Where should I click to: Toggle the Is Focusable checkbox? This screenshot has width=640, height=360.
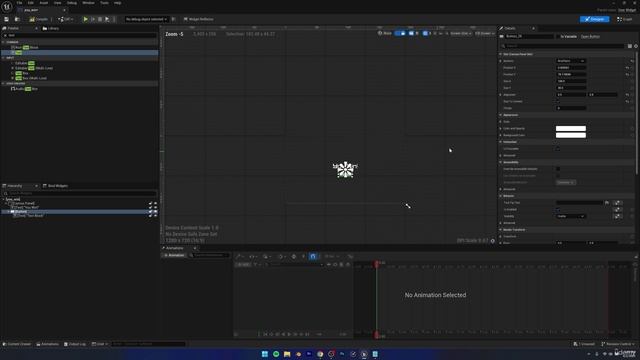pos(558,149)
